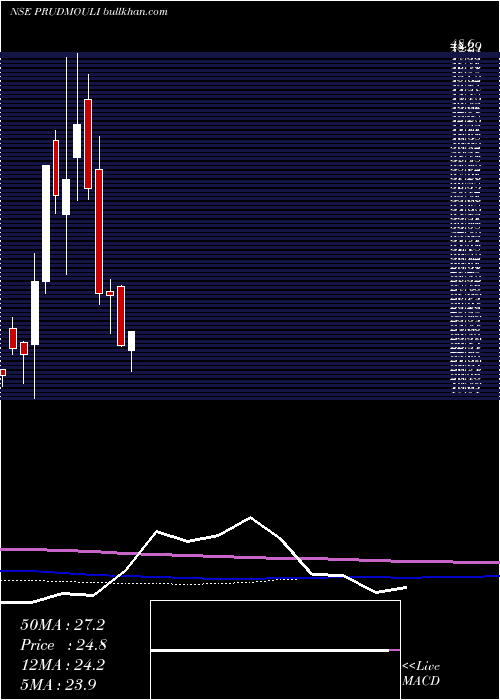
Task: Select the 50MA : 27.2 reading
Action: click(x=62, y=625)
